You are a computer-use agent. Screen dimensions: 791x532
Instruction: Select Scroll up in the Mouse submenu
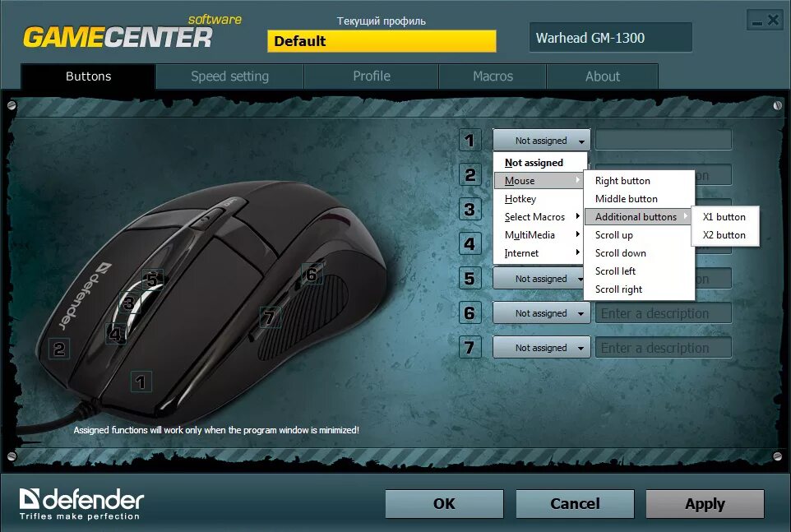click(x=639, y=235)
